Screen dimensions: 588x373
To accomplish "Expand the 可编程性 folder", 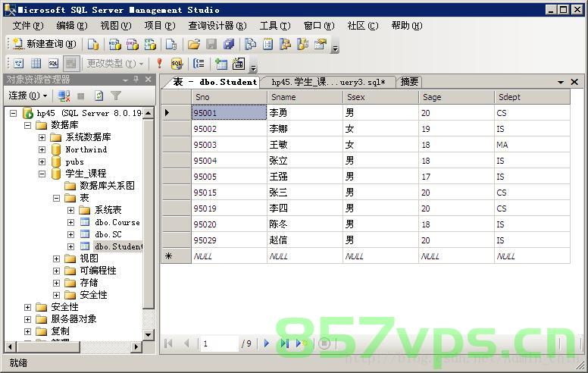I will click(x=57, y=271).
